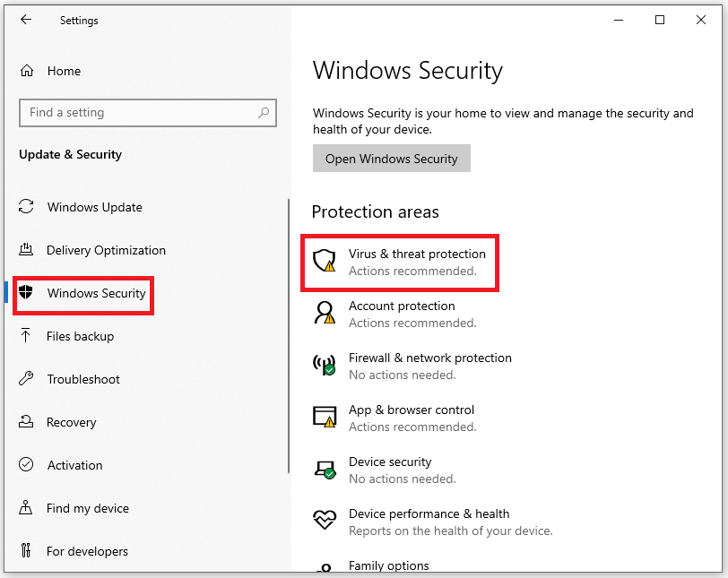This screenshot has height=578, width=728.
Task: Click the Home icon in sidebar
Action: (27, 71)
